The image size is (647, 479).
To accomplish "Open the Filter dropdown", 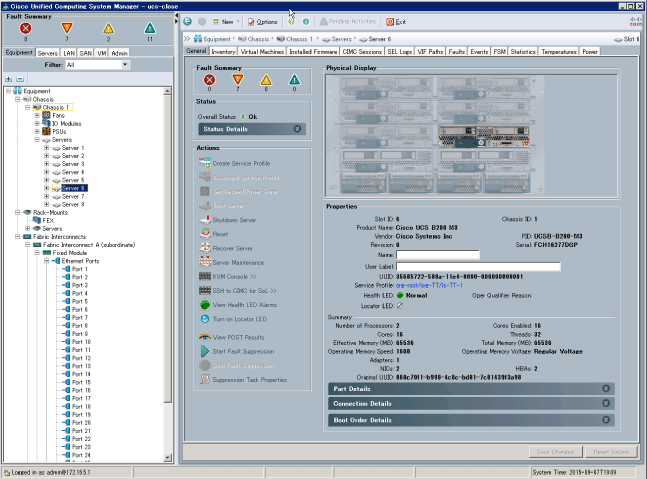I will click(97, 65).
